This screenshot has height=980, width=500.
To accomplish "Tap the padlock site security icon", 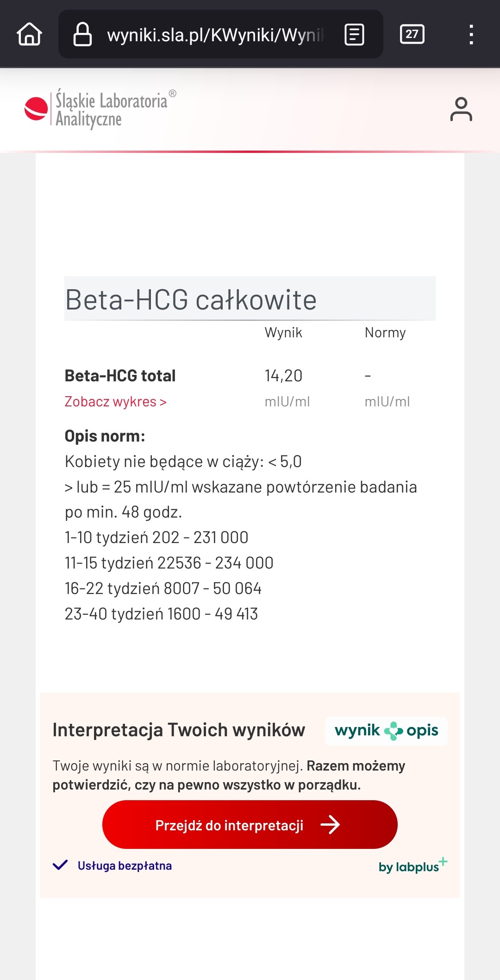I will [83, 34].
